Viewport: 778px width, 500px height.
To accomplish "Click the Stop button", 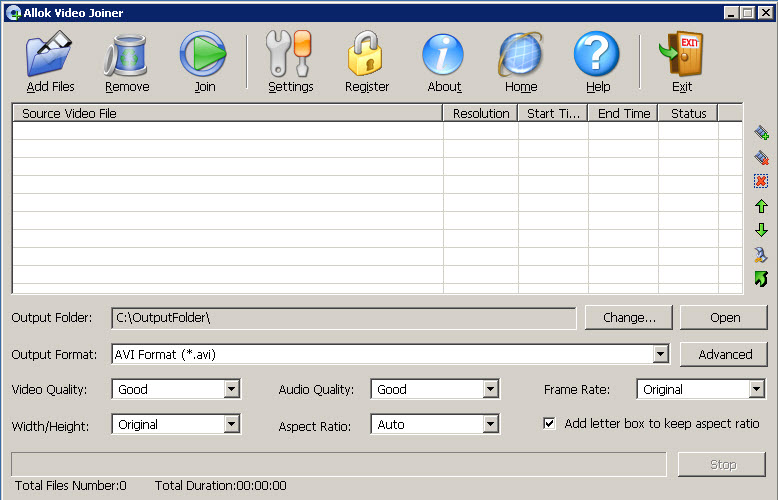I will point(722,464).
